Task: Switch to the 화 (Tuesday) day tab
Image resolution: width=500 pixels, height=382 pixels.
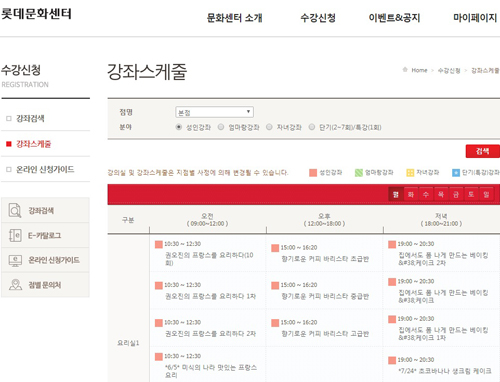Action: [x=411, y=194]
